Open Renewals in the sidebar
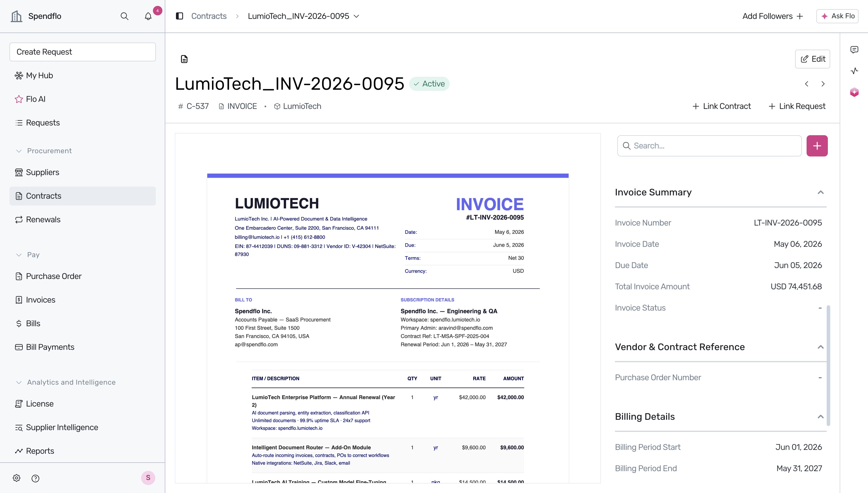Image resolution: width=868 pixels, height=493 pixels. (83, 219)
